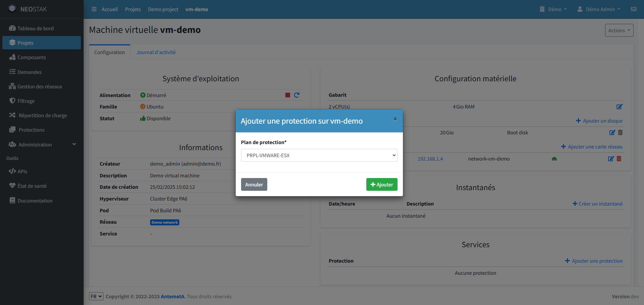Delete the network-vm-demo card via trash icon
Viewport: 644px width, 305px height.
pyautogui.click(x=619, y=159)
